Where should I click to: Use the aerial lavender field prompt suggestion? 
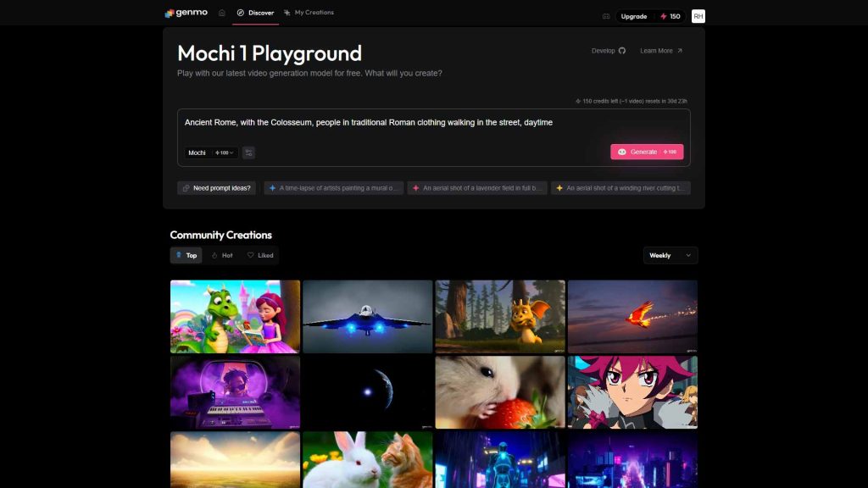[477, 188]
